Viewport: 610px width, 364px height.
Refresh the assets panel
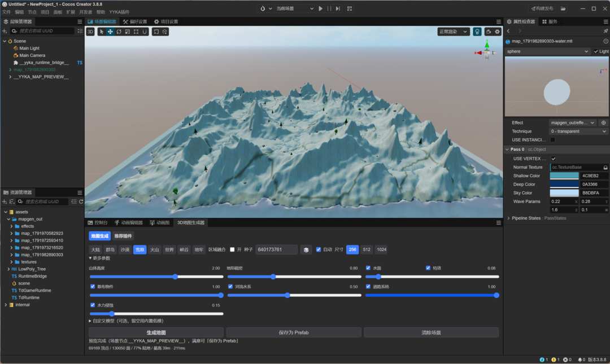81,201
